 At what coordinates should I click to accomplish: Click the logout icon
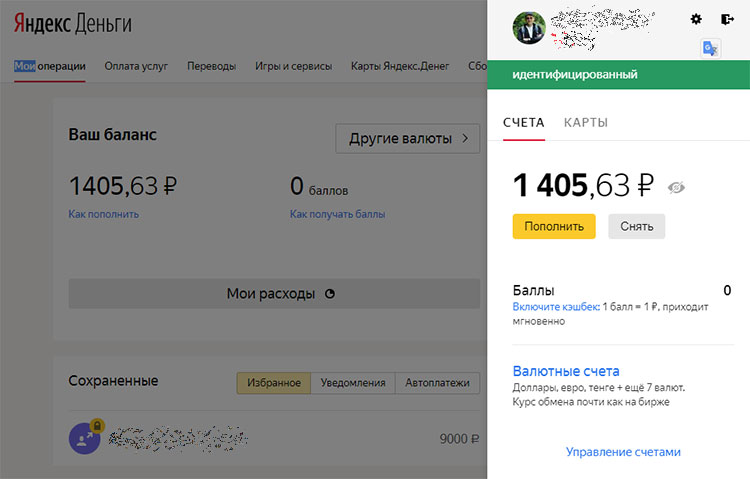coord(727,19)
